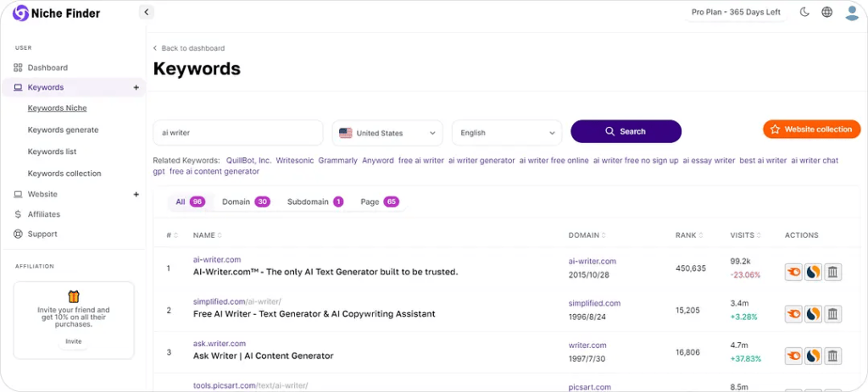Click the keyword search input field
The image size is (868, 392).
(237, 133)
